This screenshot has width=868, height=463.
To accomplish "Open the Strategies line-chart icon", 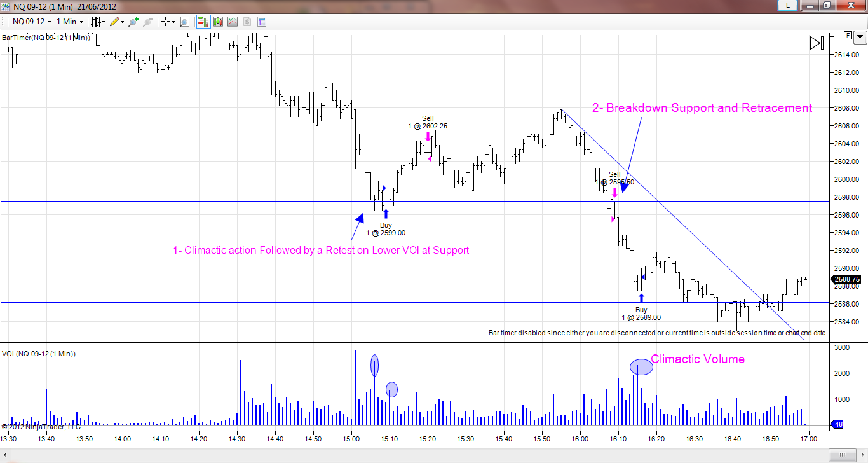I will [x=233, y=22].
